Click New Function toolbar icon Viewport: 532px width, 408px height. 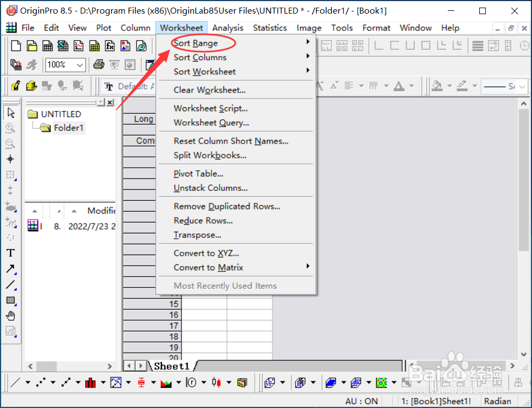point(110,46)
